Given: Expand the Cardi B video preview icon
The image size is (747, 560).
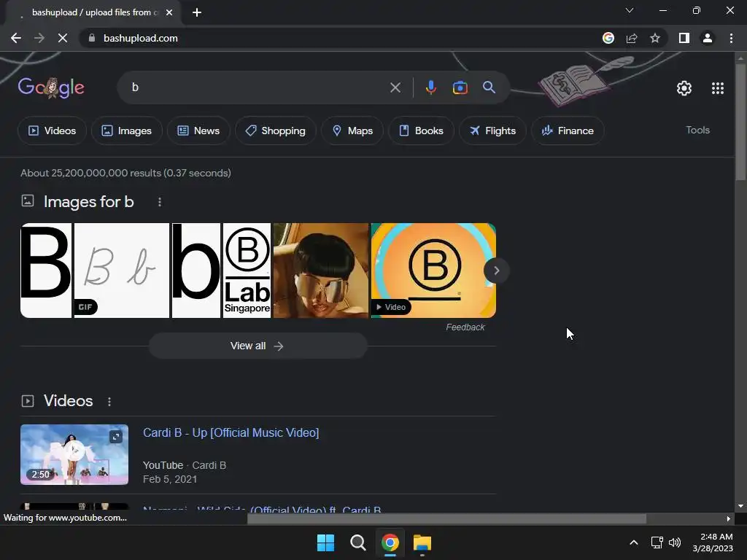Looking at the screenshot, I should tap(116, 437).
